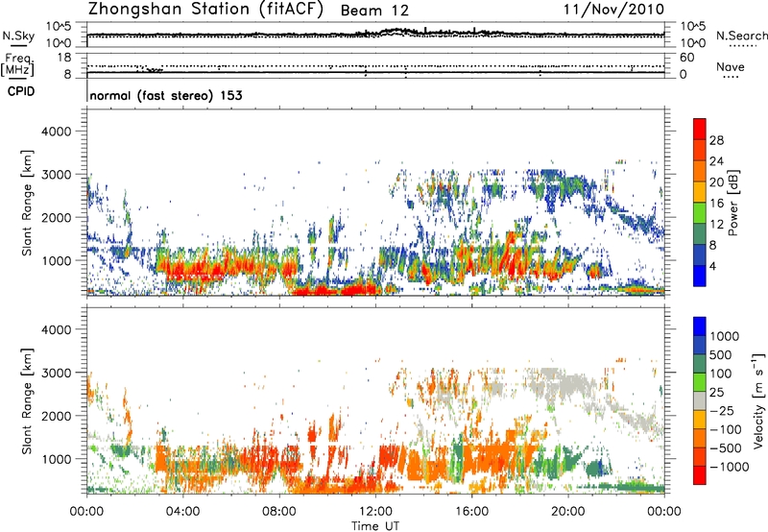Click the 'Velocity [m s-1]' colorbar label
The height and width of the screenshot is (532, 768).
pos(758,400)
